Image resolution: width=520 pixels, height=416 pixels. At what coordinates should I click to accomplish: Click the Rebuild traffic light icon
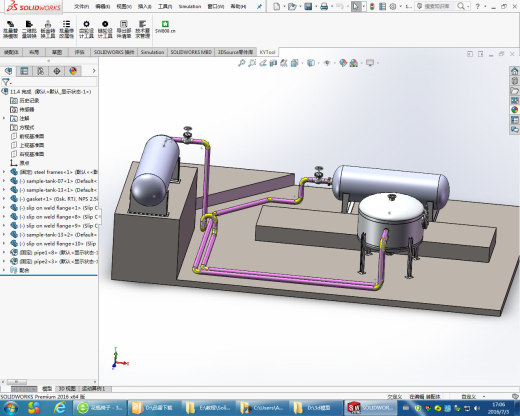[x=372, y=6]
